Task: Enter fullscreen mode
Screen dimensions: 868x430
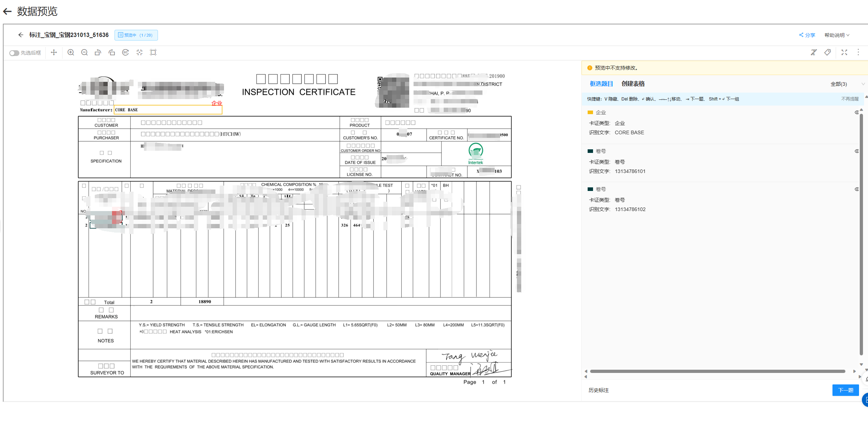Action: coord(844,52)
